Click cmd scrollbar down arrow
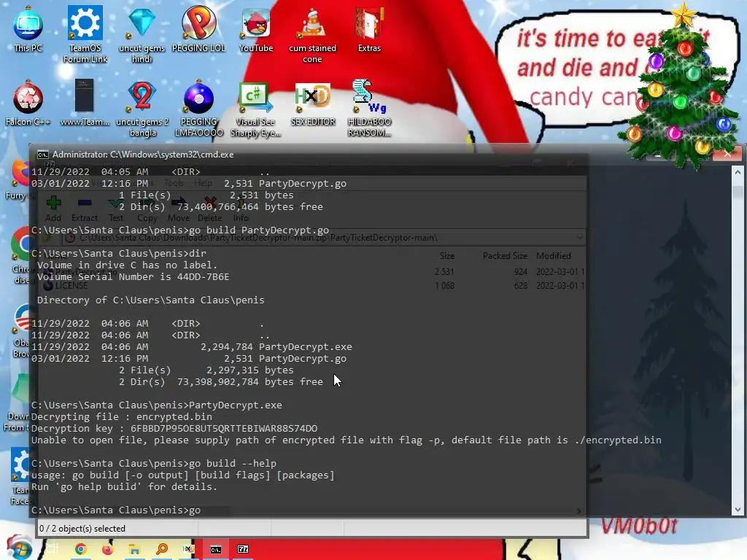The image size is (747, 560). click(738, 509)
